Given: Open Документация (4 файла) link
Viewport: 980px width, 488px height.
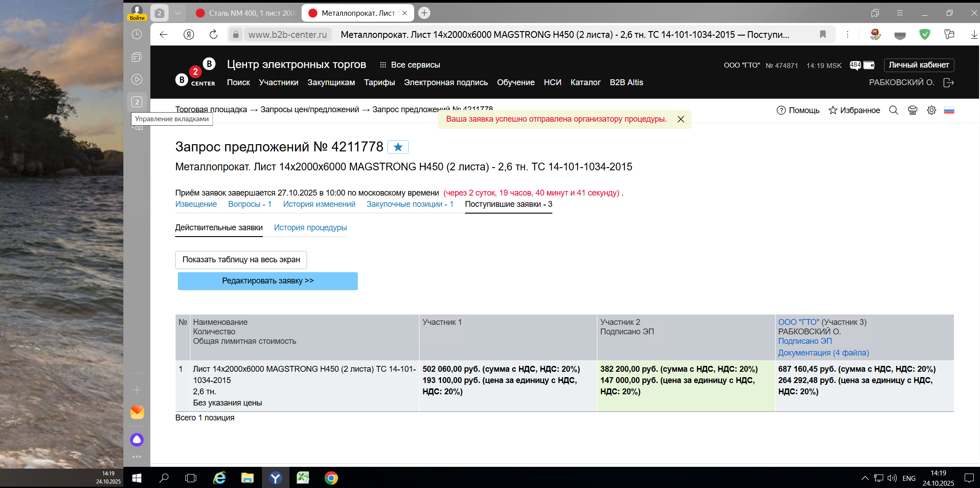Looking at the screenshot, I should pyautogui.click(x=823, y=353).
